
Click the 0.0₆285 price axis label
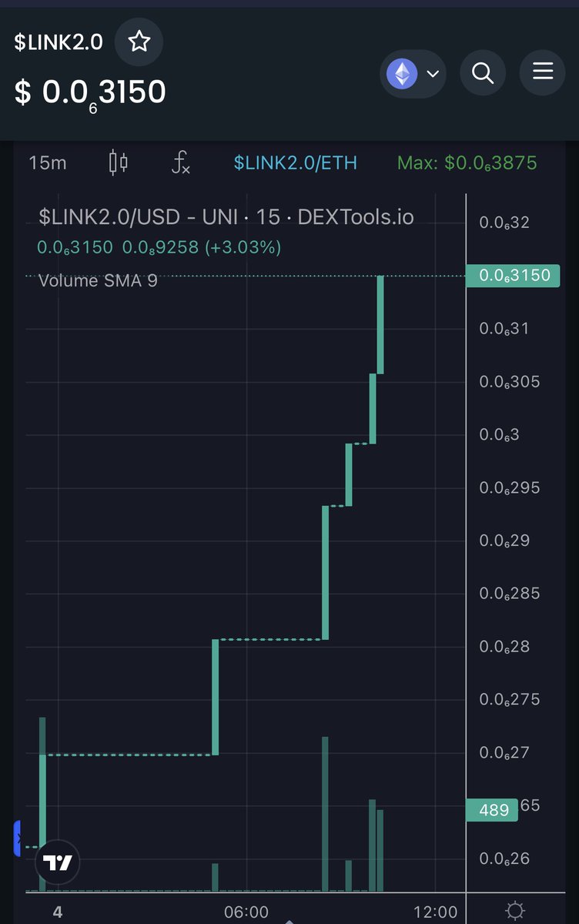(509, 594)
